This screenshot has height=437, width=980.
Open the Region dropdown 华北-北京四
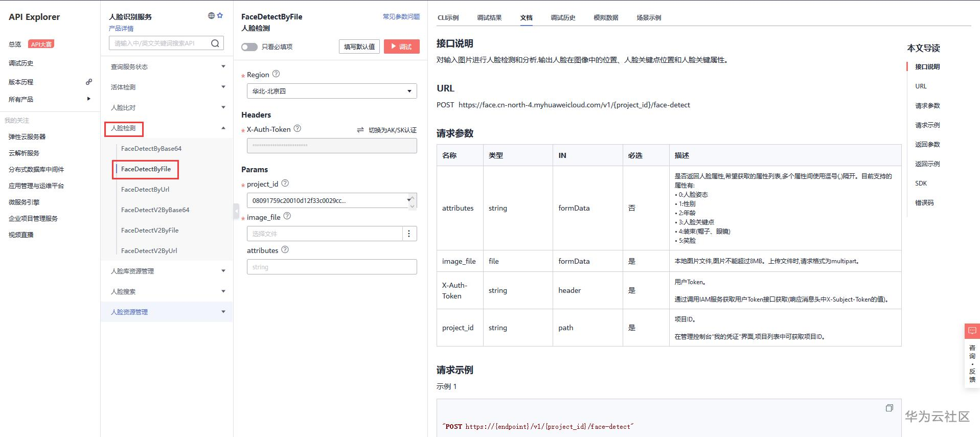click(332, 91)
